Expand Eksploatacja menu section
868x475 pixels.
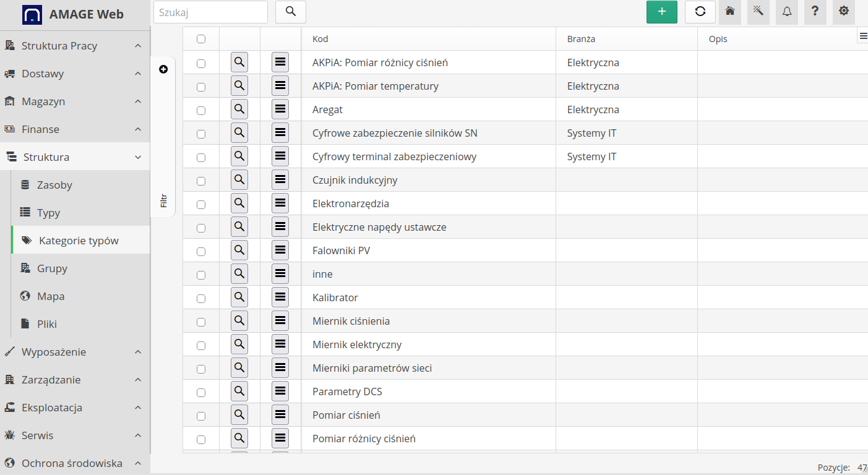75,408
